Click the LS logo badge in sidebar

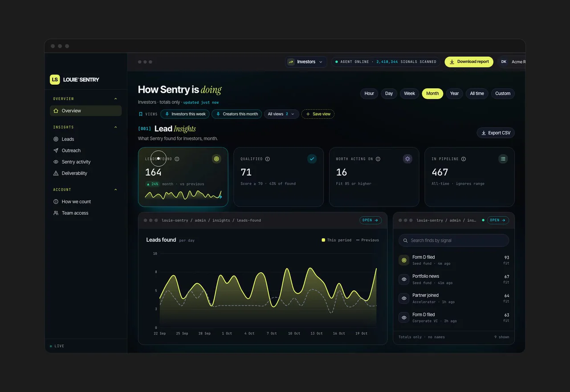55,80
